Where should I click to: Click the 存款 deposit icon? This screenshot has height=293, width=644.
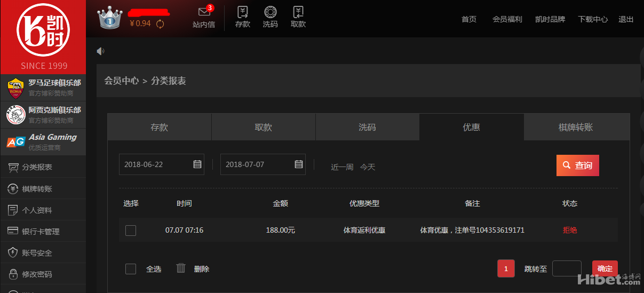[243, 12]
